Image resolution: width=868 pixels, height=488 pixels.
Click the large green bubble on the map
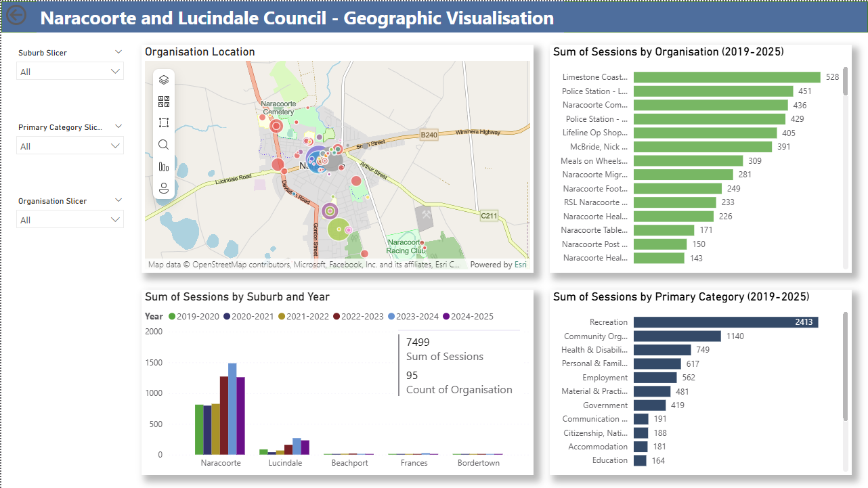tap(338, 229)
